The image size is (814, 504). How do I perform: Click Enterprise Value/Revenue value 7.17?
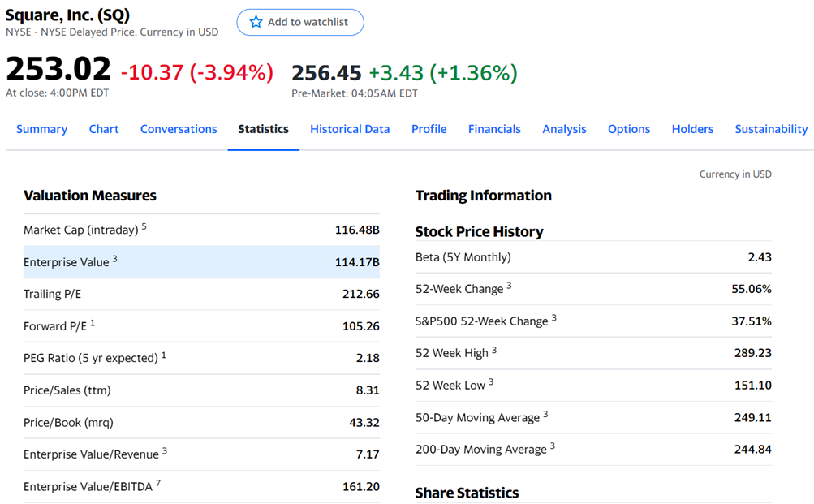pyautogui.click(x=368, y=454)
